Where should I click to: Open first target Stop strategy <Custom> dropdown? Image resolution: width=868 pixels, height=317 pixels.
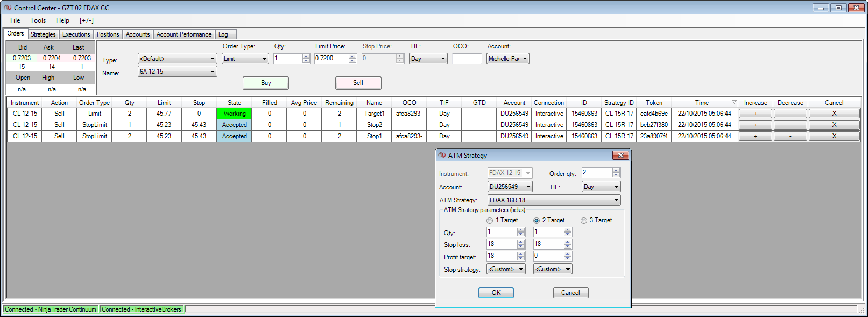pos(506,269)
